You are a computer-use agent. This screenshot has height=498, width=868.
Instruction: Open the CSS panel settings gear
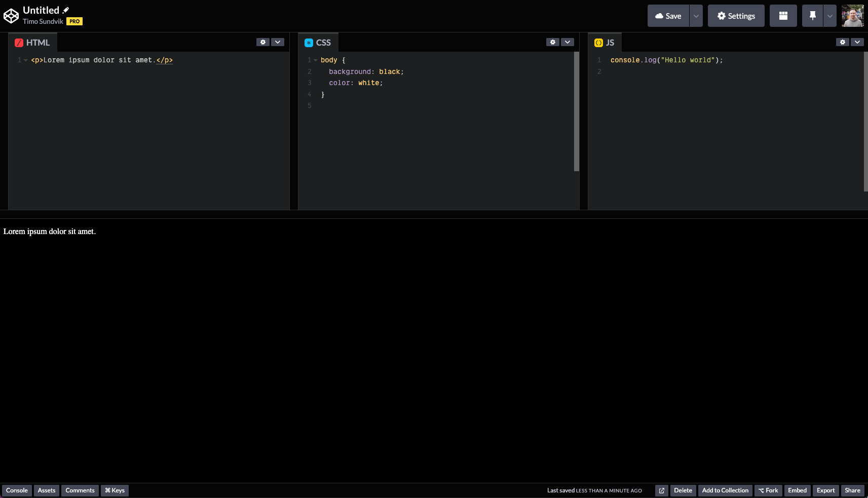click(x=552, y=42)
